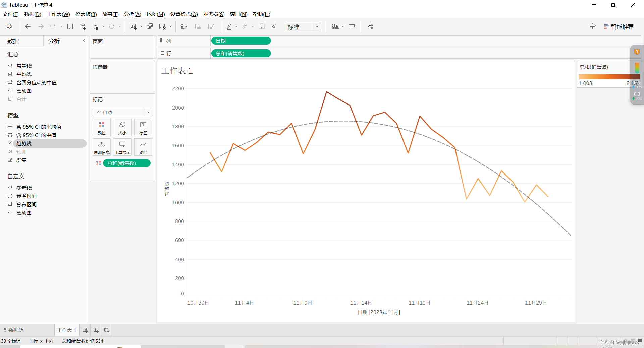Click the show/hide cards icon
Screen dimensions: 644x348
tap(336, 26)
